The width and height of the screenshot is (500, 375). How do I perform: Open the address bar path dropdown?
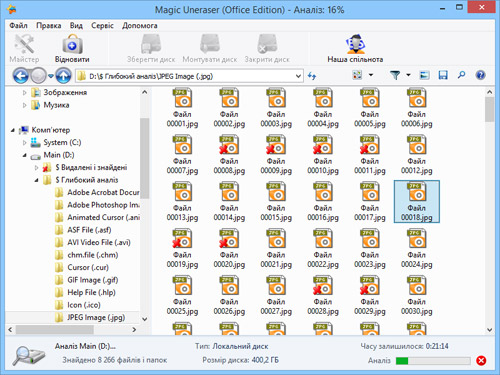(298, 76)
